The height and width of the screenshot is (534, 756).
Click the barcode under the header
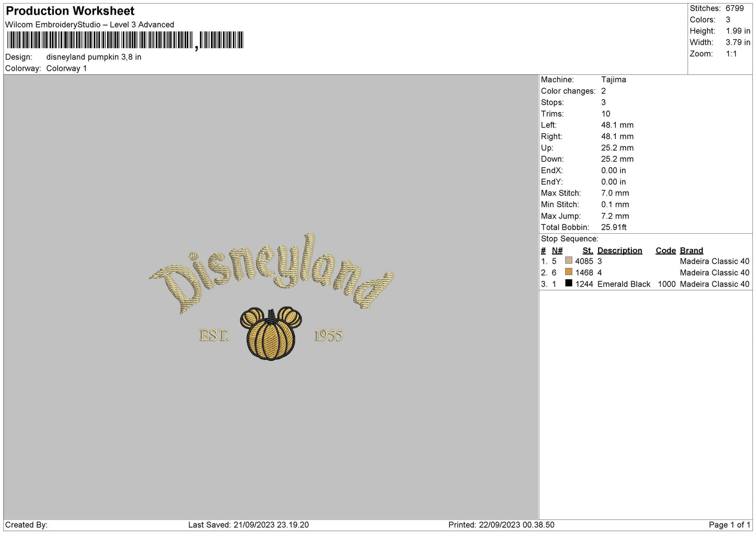tap(125, 40)
